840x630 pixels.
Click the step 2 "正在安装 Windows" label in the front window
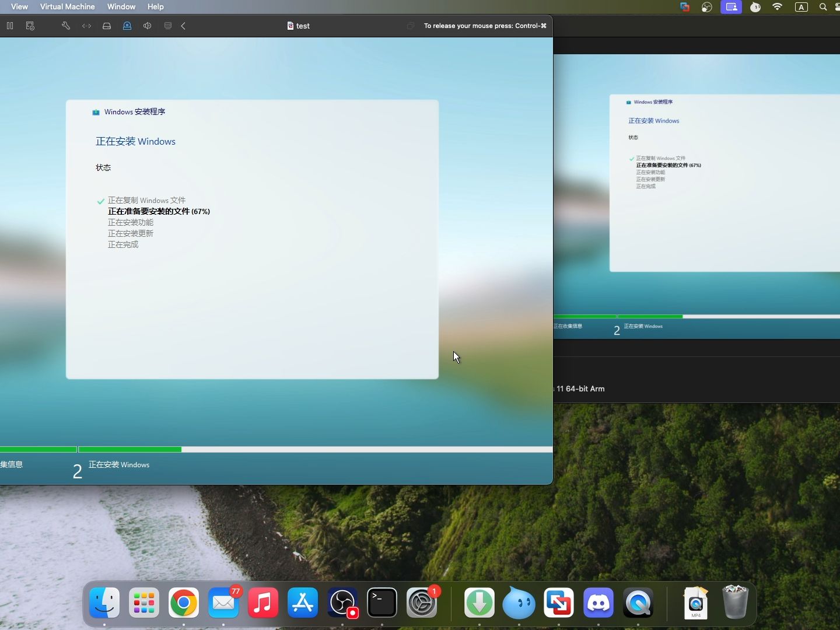click(119, 465)
